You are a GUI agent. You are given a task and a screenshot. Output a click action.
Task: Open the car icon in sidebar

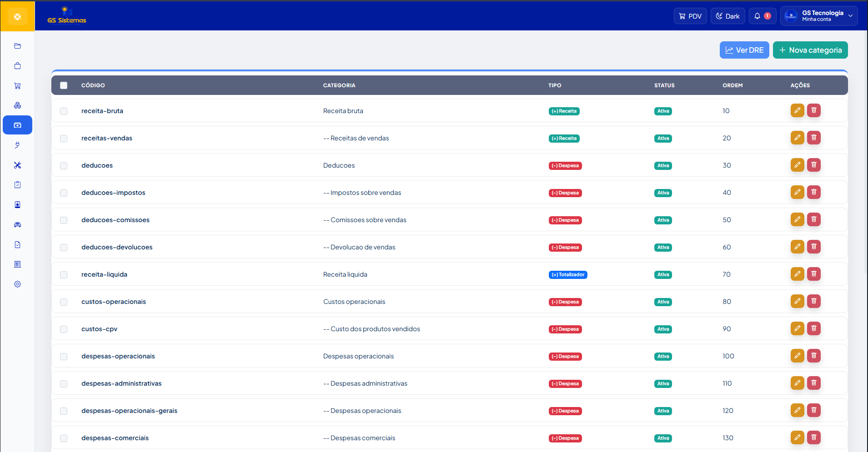[x=17, y=224]
